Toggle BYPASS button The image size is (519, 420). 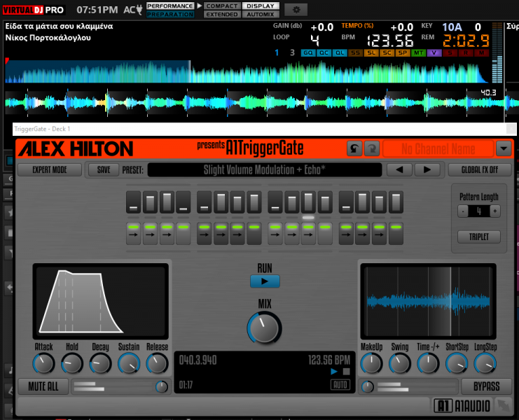click(x=486, y=386)
